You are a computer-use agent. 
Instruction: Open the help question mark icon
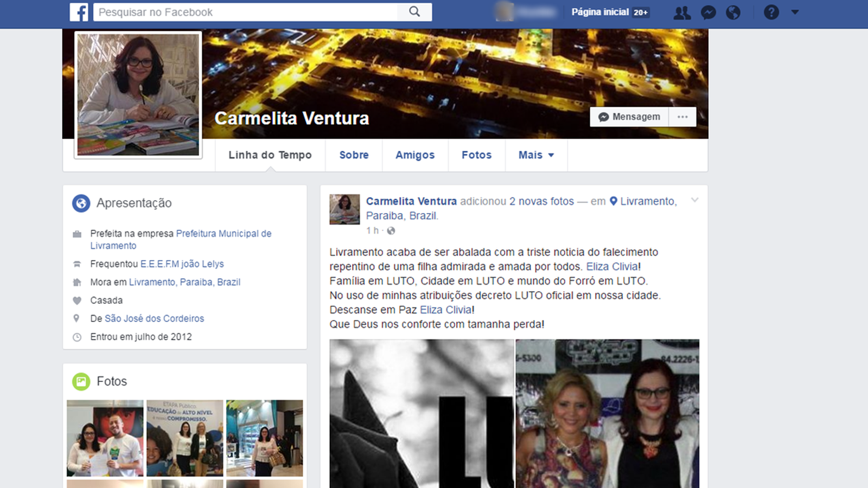point(771,12)
